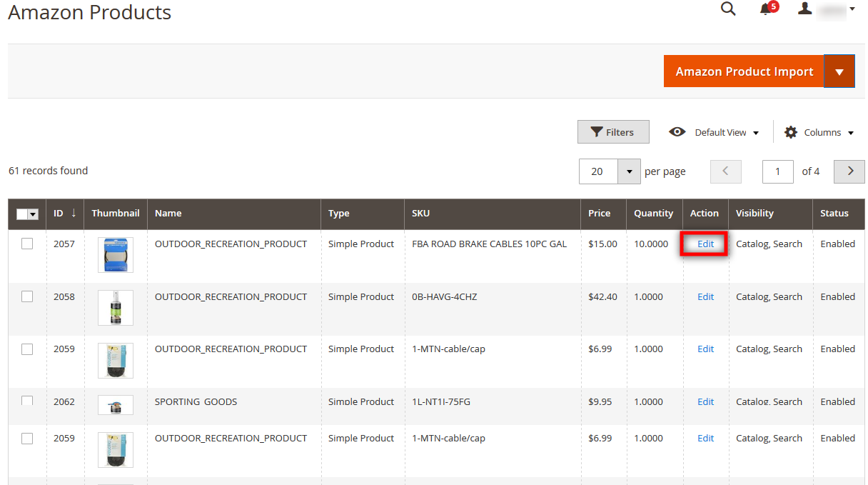Click the Amazon Product Import button

(x=744, y=71)
